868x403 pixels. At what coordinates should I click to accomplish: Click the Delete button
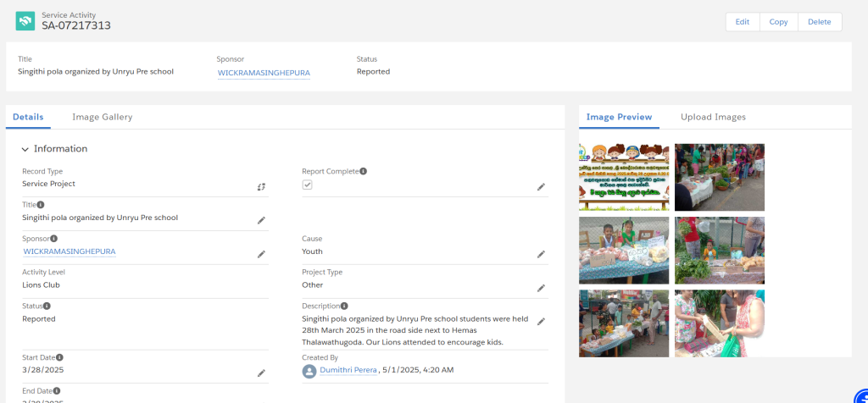click(x=820, y=22)
